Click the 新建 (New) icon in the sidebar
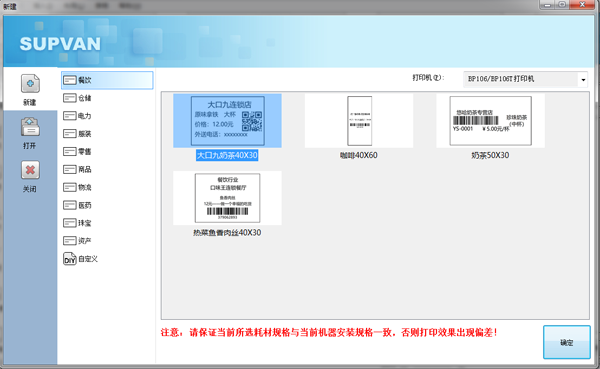This screenshot has height=369, width=600. click(x=30, y=83)
